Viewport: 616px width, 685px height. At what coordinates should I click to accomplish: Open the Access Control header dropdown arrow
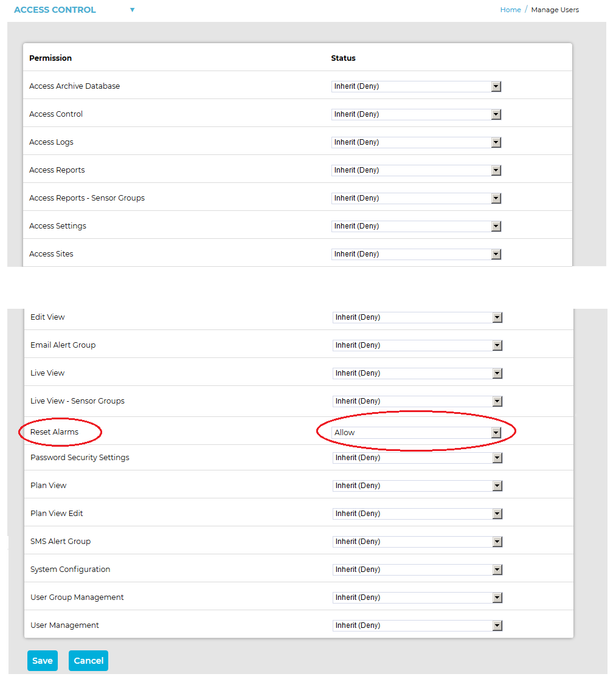click(133, 10)
